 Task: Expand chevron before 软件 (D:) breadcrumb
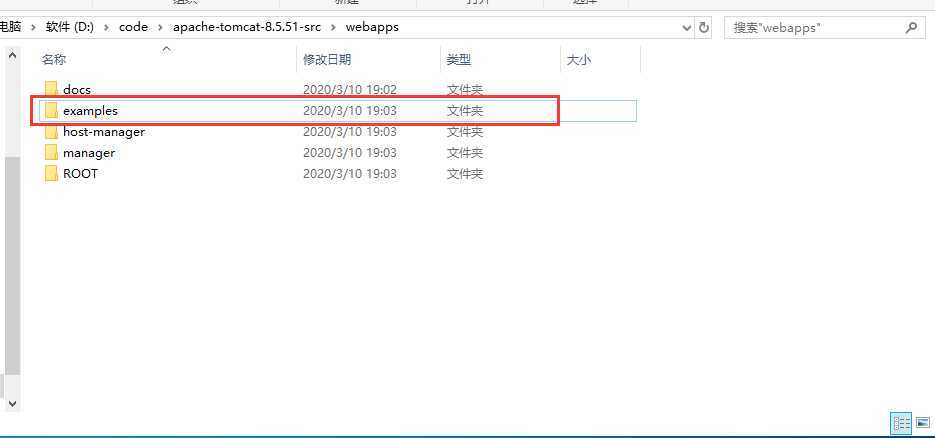tap(33, 27)
